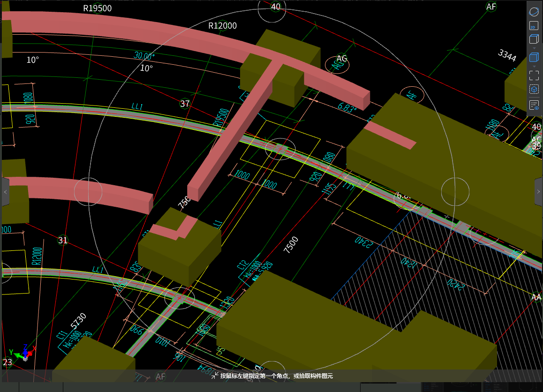Screen dimensions: 543x392
Task: Select the wireframe cube view icon
Action: pyautogui.click(x=534, y=39)
